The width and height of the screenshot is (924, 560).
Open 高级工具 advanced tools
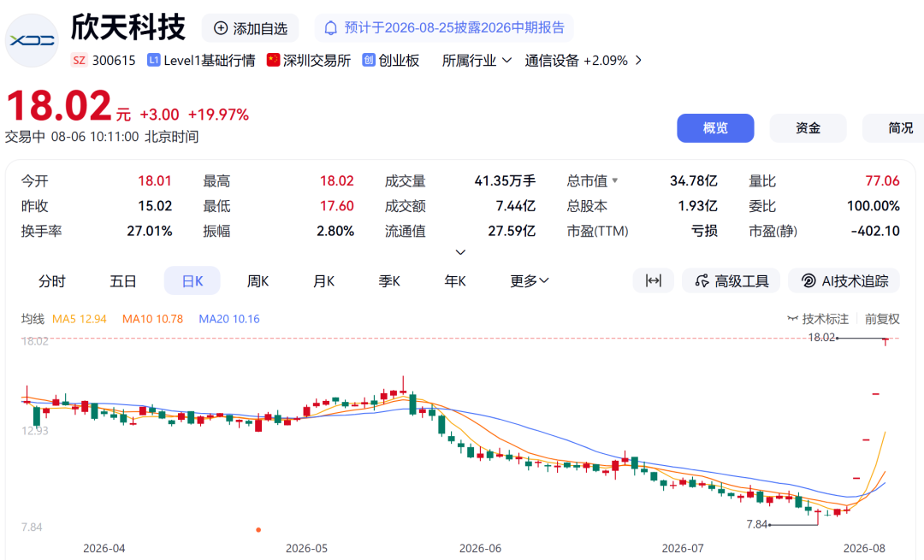coord(731,281)
